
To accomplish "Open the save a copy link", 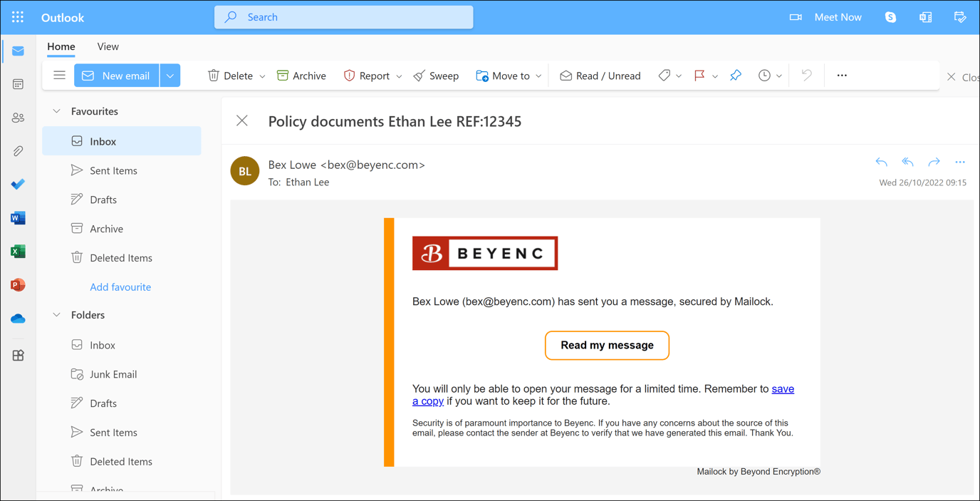I will click(x=783, y=389).
